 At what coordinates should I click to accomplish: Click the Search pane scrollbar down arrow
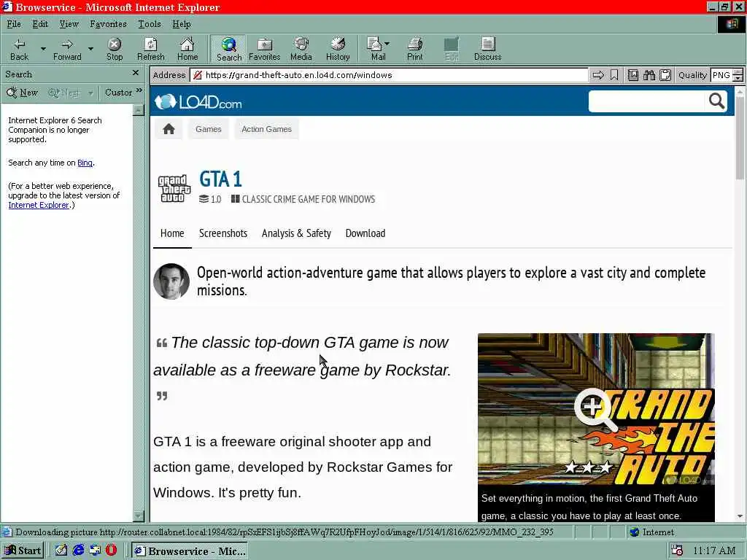tap(138, 516)
